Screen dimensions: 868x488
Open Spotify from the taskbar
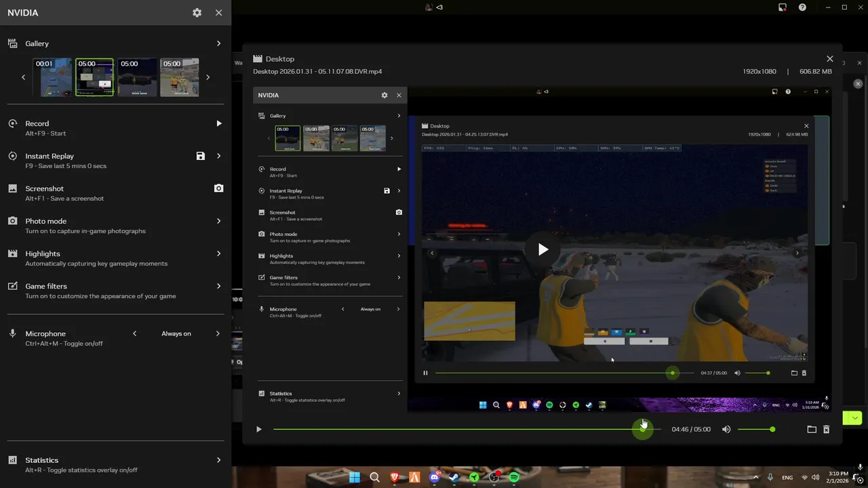click(514, 477)
